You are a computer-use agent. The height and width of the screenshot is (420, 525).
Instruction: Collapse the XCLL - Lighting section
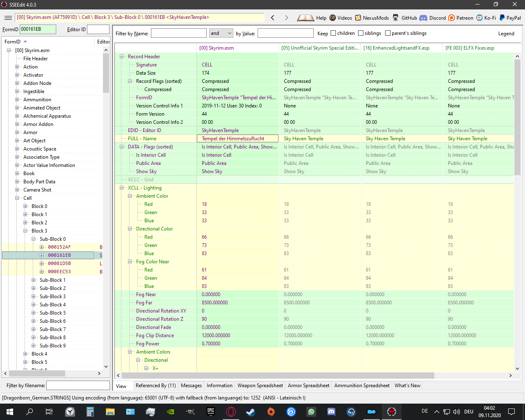coord(122,188)
